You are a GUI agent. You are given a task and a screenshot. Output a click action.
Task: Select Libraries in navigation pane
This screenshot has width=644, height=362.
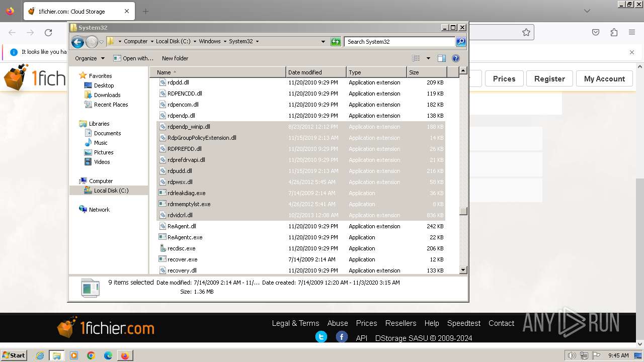[x=99, y=124]
